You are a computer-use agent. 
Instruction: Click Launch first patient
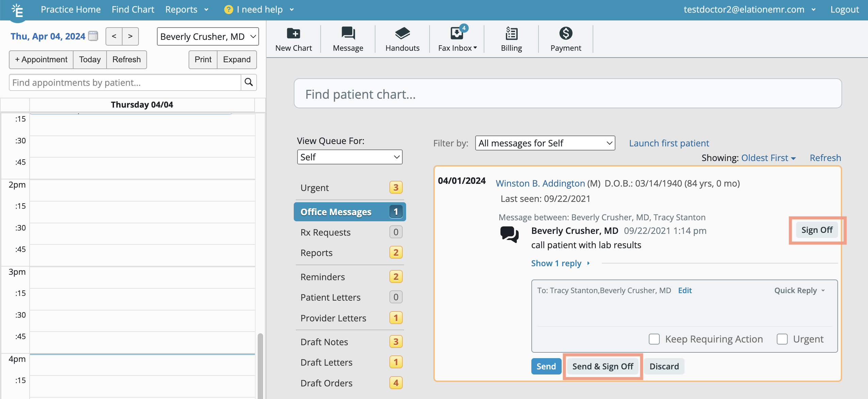[x=669, y=143]
